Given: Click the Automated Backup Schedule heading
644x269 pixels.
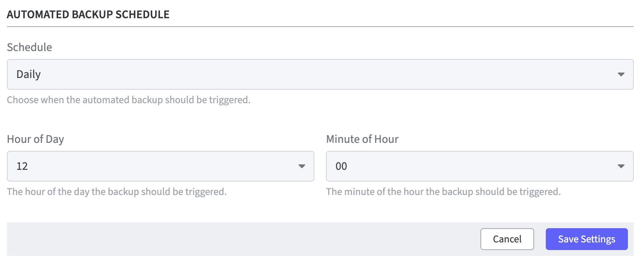Looking at the screenshot, I should pyautogui.click(x=88, y=15).
